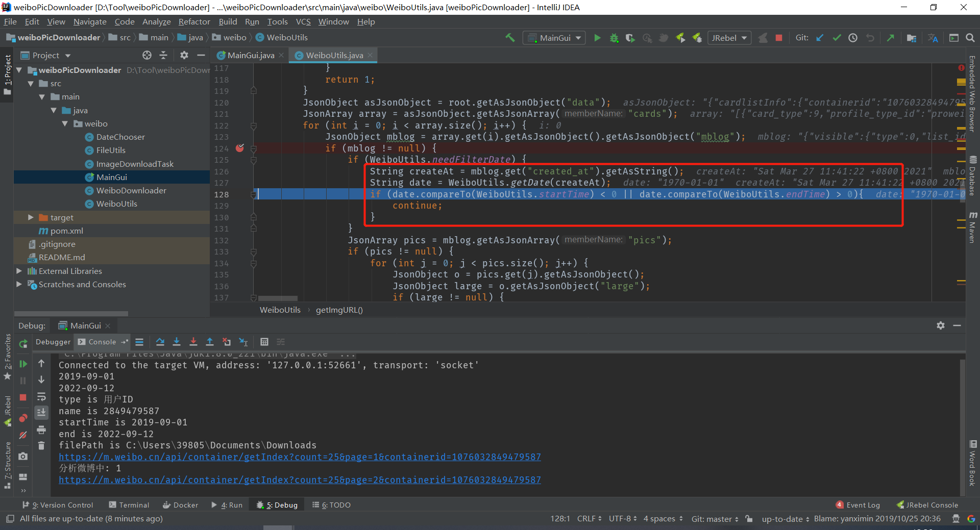Toggle soft-wrap in the console
980x530 pixels.
tap(41, 396)
